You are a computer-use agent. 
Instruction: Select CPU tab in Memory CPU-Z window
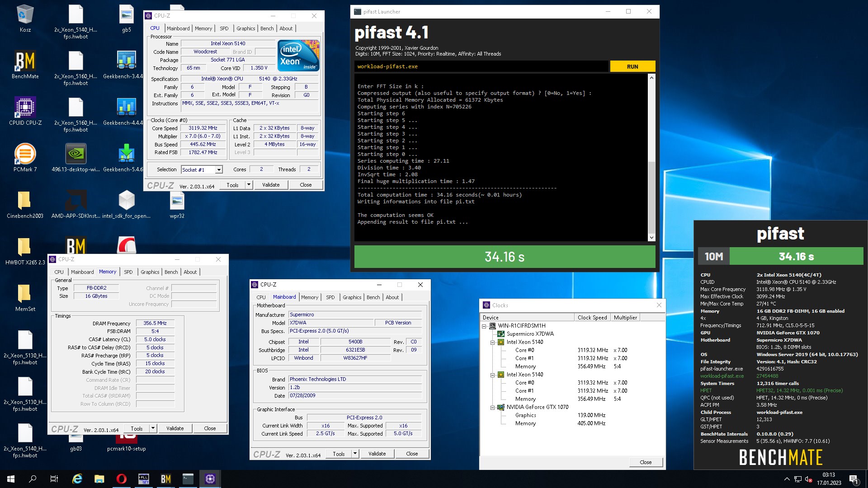(59, 272)
